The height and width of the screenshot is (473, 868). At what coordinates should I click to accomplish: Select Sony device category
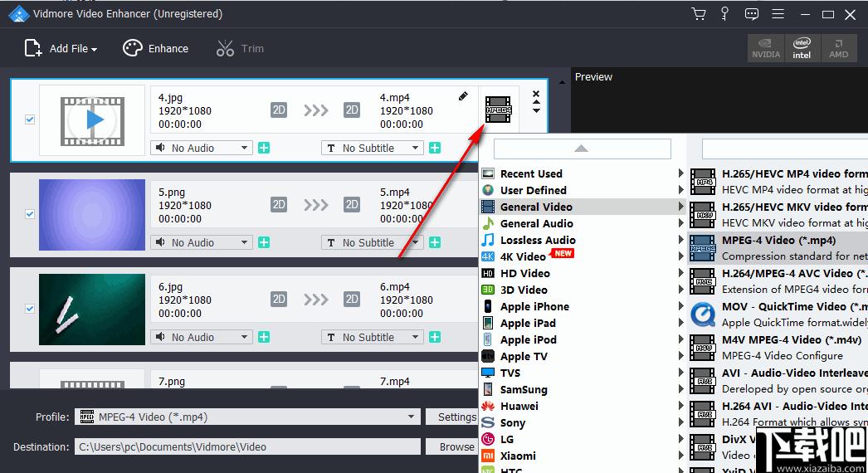click(x=583, y=423)
